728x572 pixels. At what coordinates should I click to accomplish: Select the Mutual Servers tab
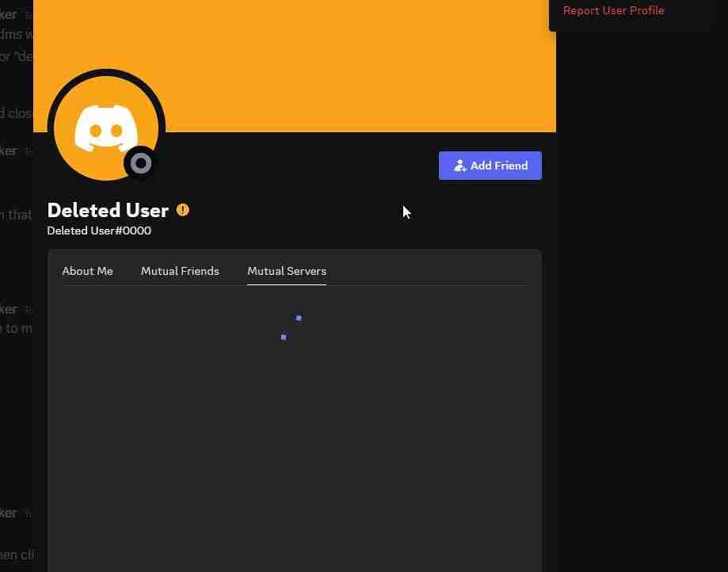tap(287, 271)
